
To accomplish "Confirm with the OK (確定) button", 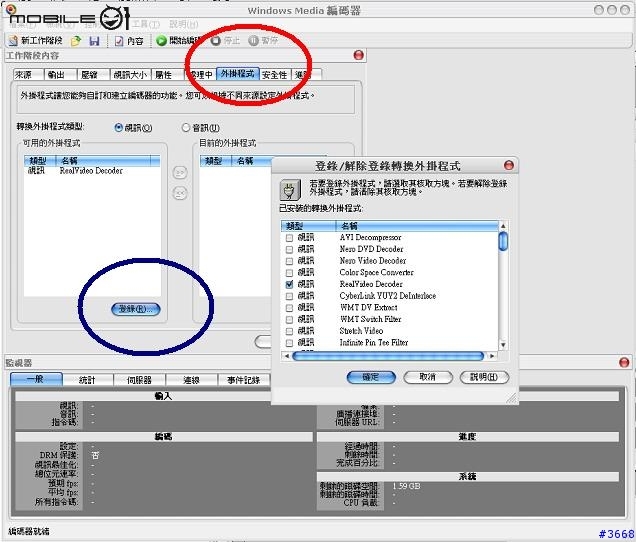I will [371, 377].
